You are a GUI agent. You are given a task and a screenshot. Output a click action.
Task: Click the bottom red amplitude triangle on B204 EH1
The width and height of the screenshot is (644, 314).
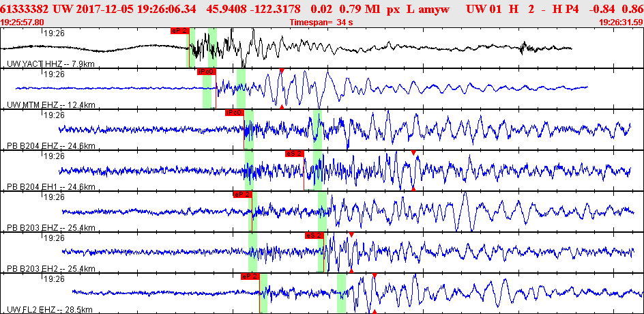(413, 188)
